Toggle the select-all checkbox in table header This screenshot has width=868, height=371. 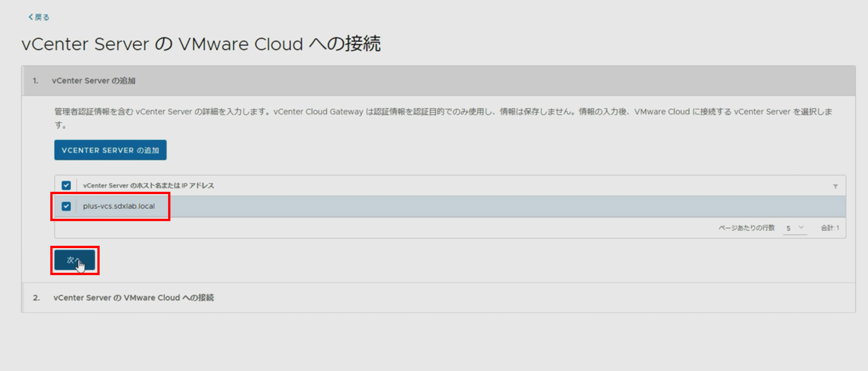point(66,185)
